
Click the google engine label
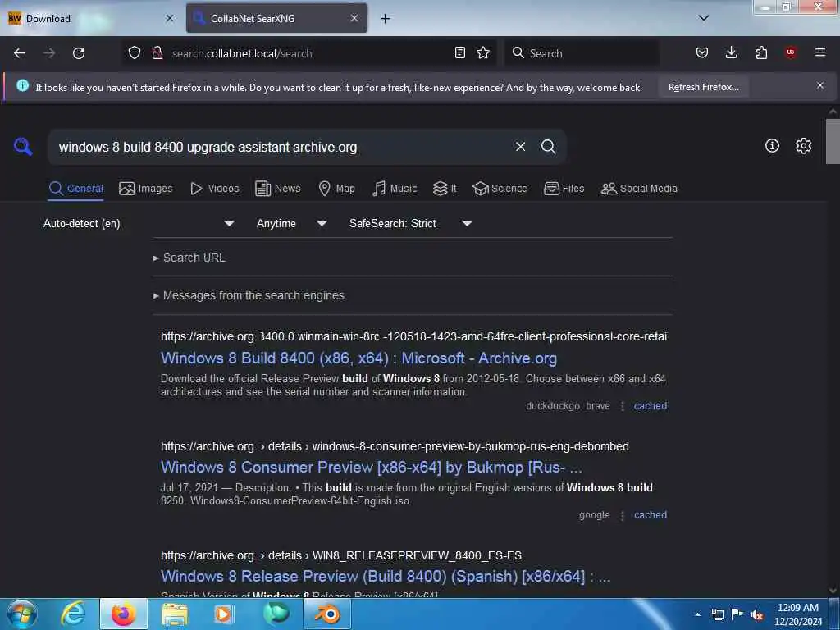tap(594, 515)
